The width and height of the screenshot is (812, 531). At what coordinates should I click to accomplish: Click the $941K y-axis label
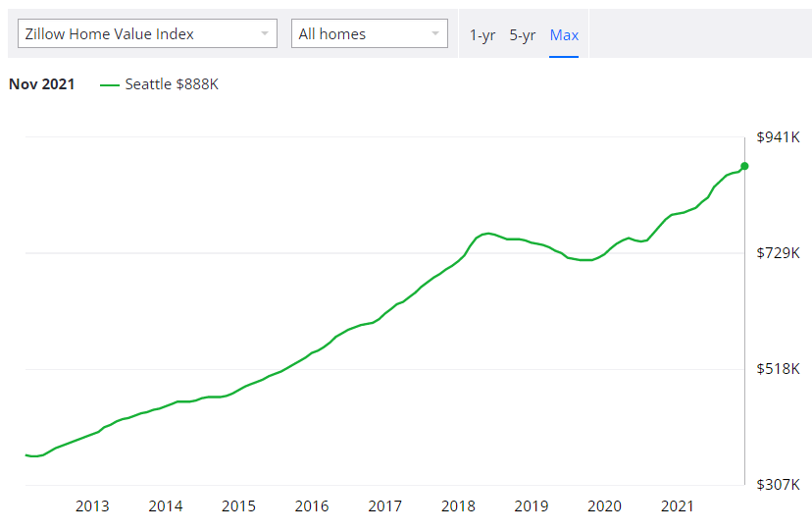tap(778, 137)
